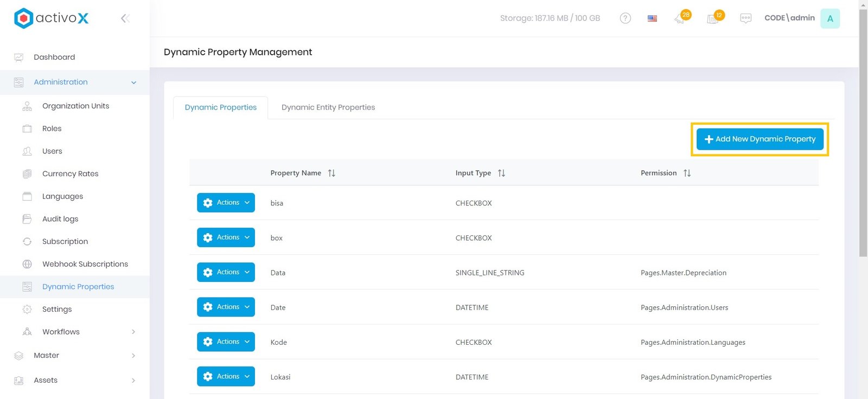Image resolution: width=868 pixels, height=399 pixels.
Task: Expand the Workflows submenu
Action: tap(133, 332)
